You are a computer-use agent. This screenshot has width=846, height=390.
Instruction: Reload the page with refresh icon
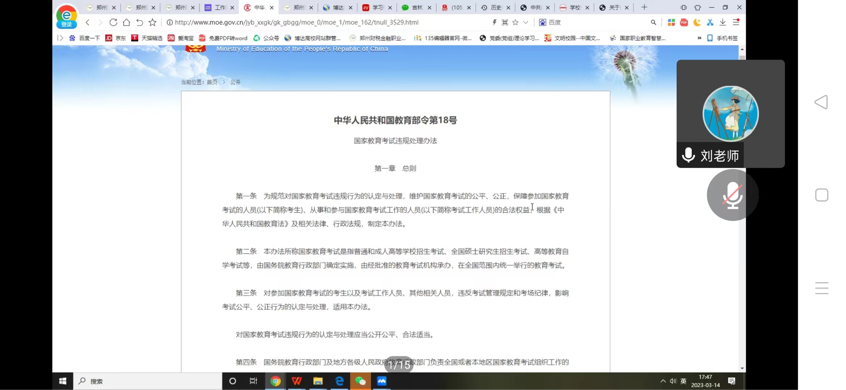[113, 23]
